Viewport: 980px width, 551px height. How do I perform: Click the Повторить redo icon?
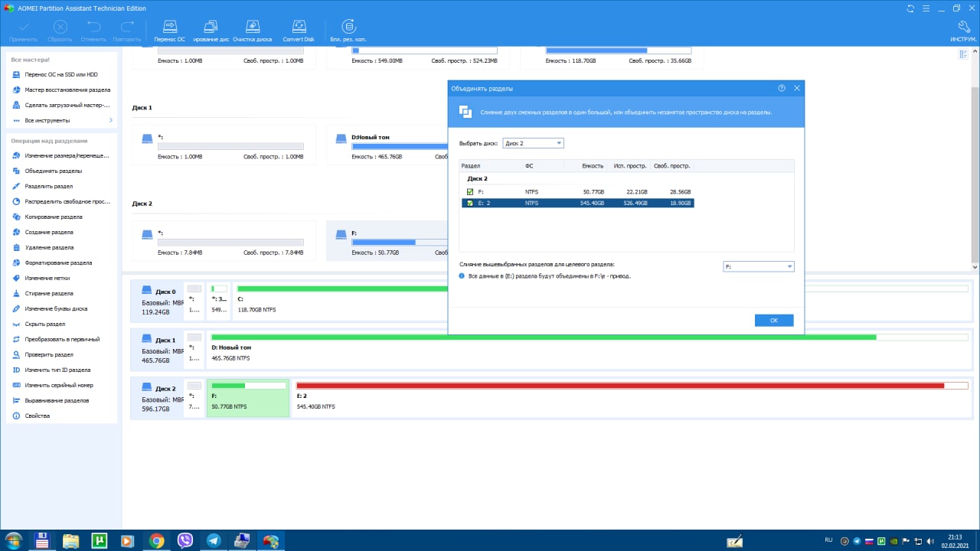[x=127, y=31]
